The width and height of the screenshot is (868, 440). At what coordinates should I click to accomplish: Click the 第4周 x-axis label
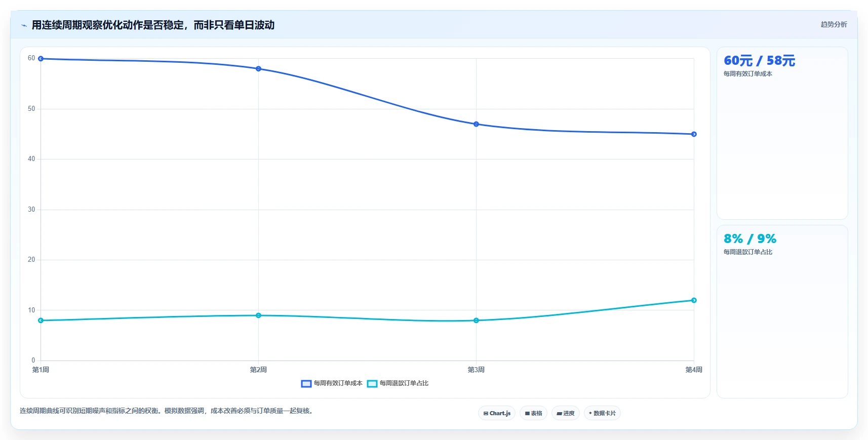coord(694,370)
